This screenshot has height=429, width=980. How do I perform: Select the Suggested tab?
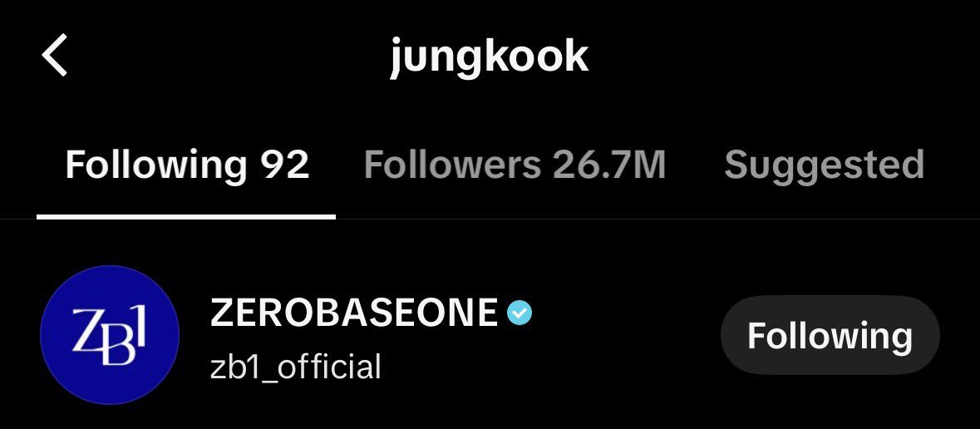[x=824, y=165]
